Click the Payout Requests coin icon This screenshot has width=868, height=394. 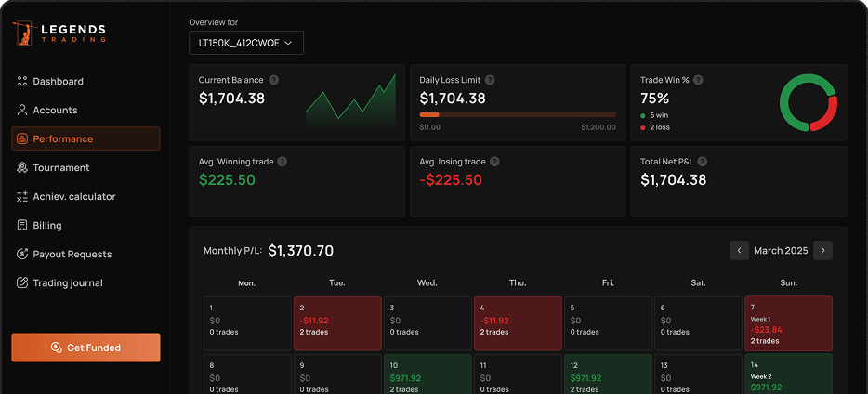coord(22,254)
